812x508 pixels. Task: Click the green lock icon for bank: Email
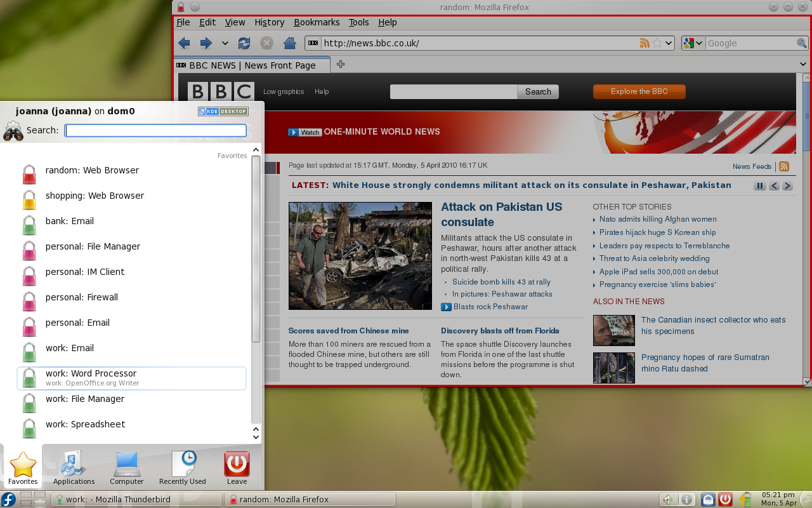[29, 225]
